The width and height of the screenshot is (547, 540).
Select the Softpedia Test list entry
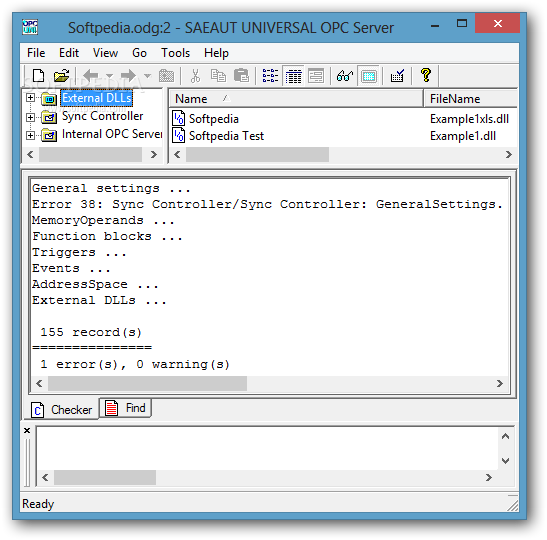coord(226,136)
